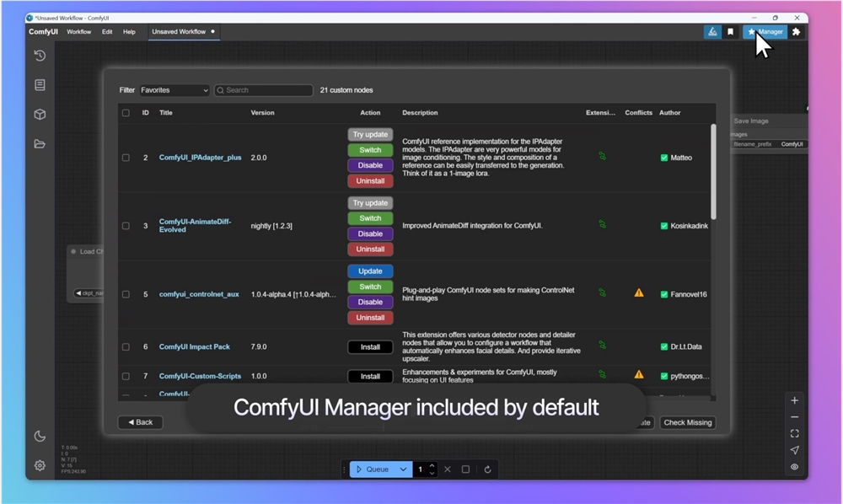
Task: Check the box for ComfyUI Impact Pack row
Action: [x=126, y=346]
